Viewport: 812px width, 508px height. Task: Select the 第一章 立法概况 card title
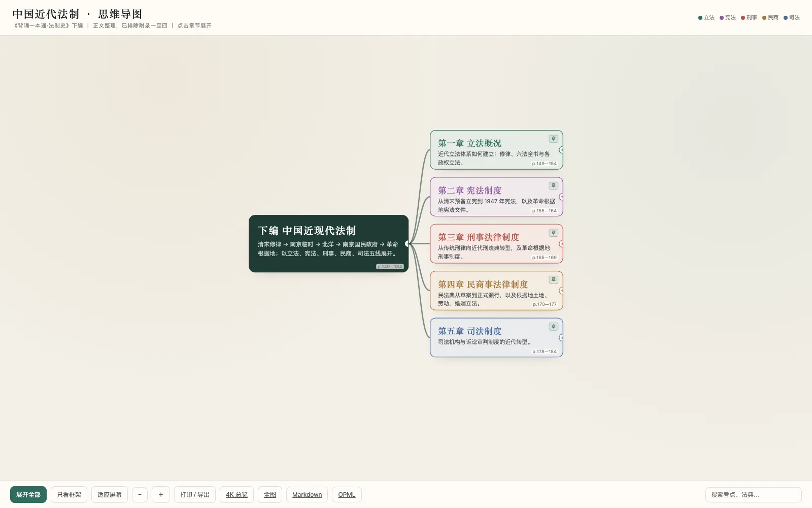point(469,143)
